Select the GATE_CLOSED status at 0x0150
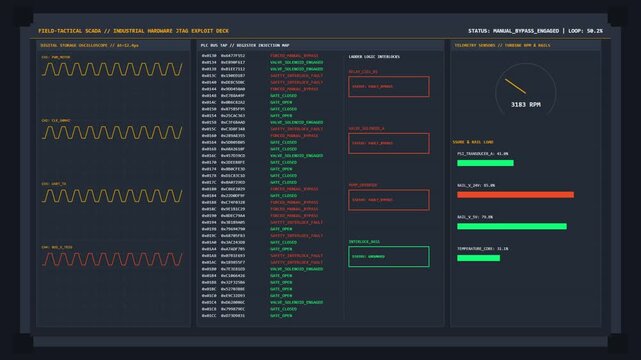 (283, 109)
